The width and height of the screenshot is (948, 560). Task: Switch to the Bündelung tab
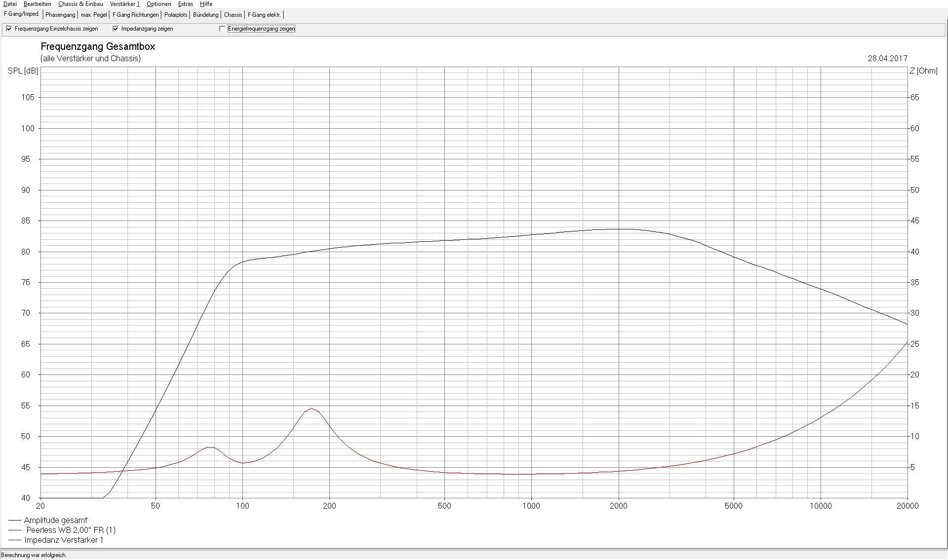click(x=206, y=15)
